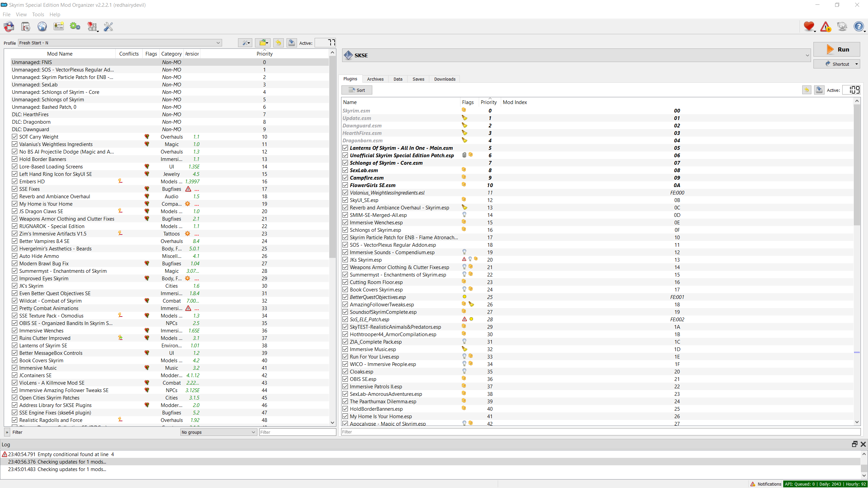Screen dimensions: 868x488
Task: Click the plugin list vertical scrollbar thumb
Action: 857,164
